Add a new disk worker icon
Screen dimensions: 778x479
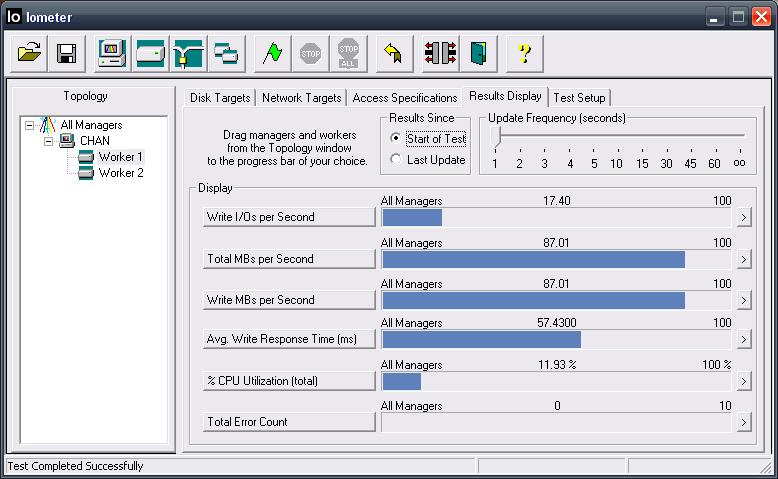150,54
